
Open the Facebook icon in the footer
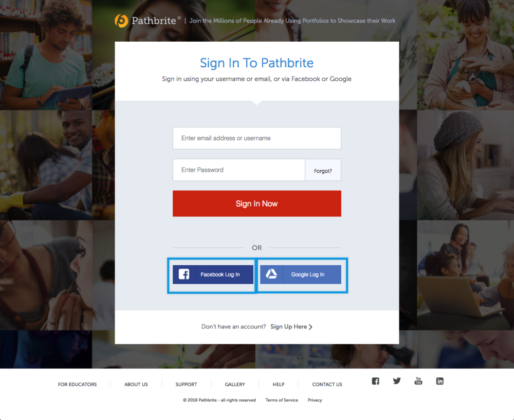pos(375,381)
